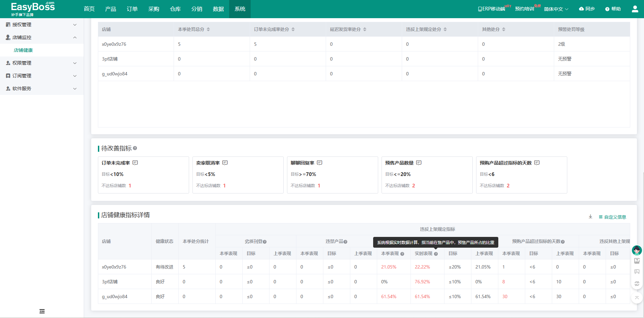The image size is (644, 318).
Task: Click the help icon next to 实时表现
Action: click(436, 254)
